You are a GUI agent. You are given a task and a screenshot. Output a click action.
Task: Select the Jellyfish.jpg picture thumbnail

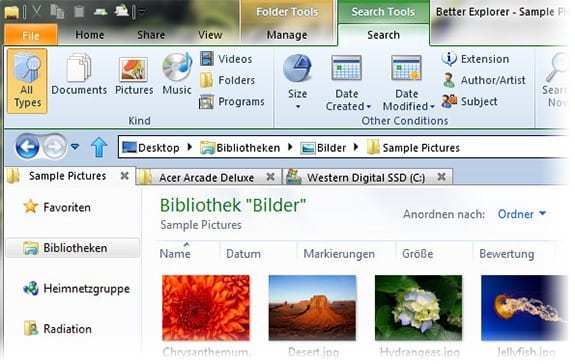pyautogui.click(x=524, y=308)
